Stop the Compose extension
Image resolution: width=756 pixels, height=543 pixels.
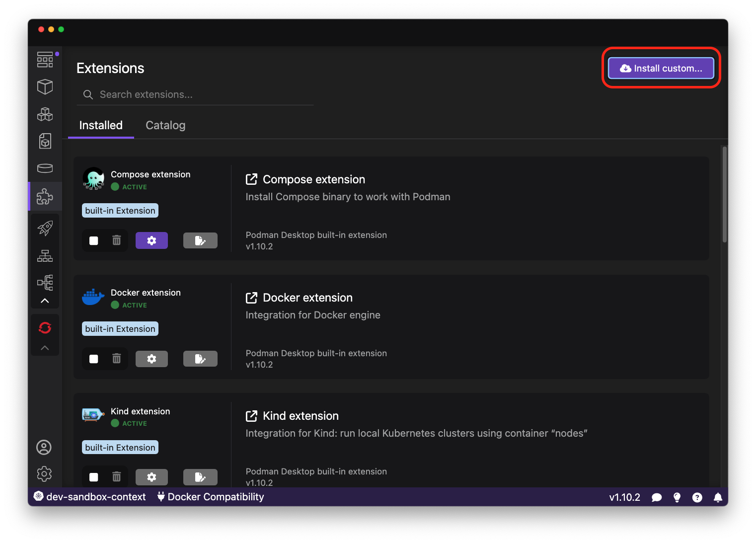94,240
